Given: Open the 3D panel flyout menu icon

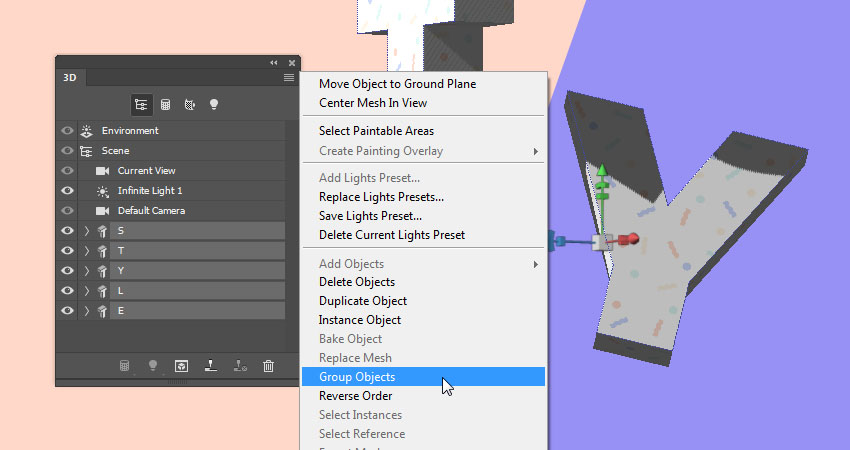Looking at the screenshot, I should 289,78.
